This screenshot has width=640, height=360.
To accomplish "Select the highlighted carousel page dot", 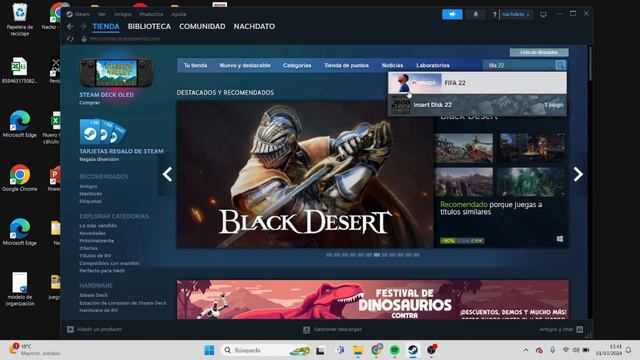I will [377, 255].
